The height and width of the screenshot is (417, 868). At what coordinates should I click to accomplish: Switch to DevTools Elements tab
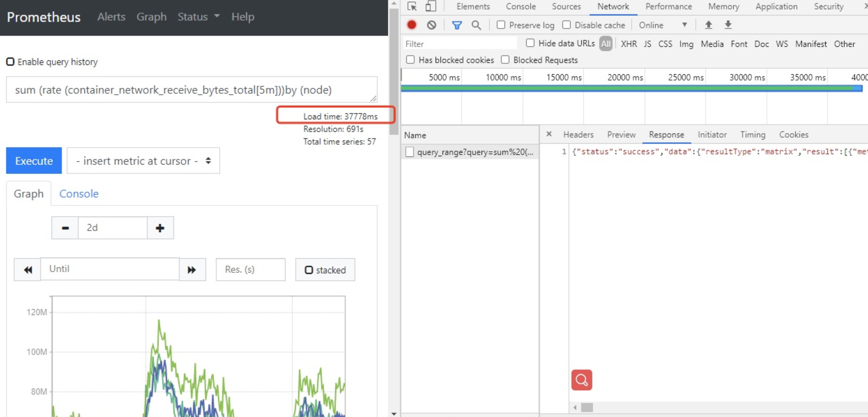click(473, 7)
